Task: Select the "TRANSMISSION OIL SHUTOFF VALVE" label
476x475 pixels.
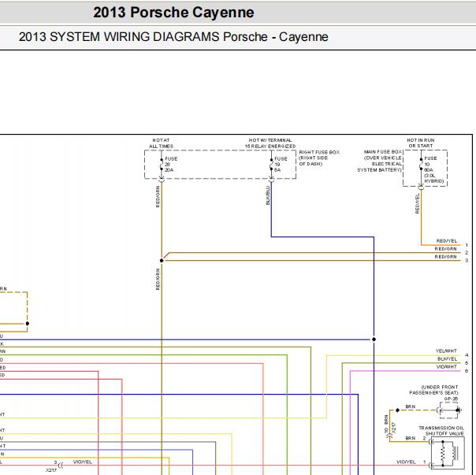Action: [x=441, y=431]
